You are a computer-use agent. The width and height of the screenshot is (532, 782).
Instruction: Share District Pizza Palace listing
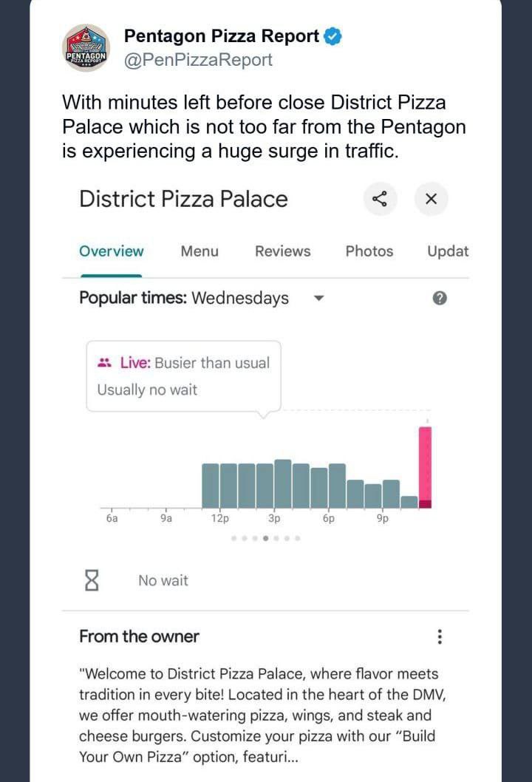380,199
